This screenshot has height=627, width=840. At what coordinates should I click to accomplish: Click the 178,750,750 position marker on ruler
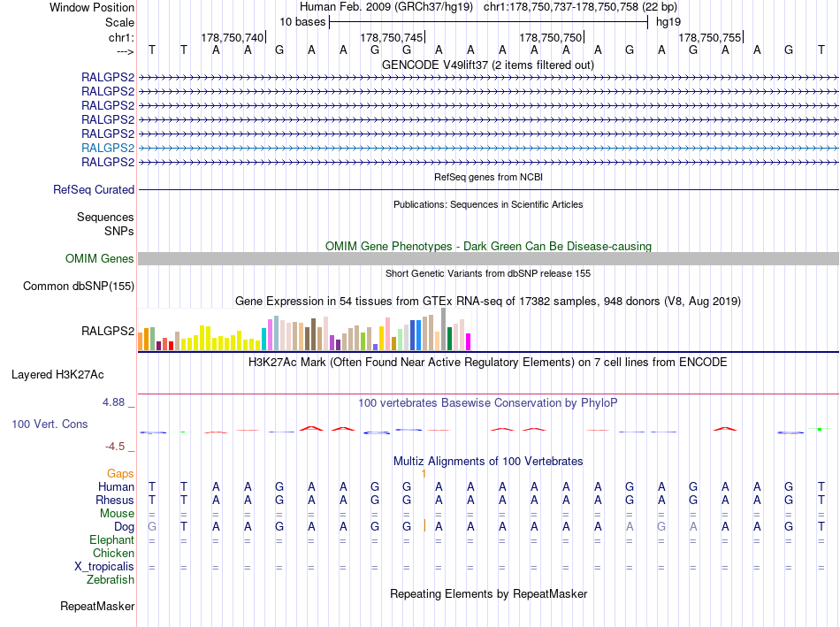pos(551,37)
